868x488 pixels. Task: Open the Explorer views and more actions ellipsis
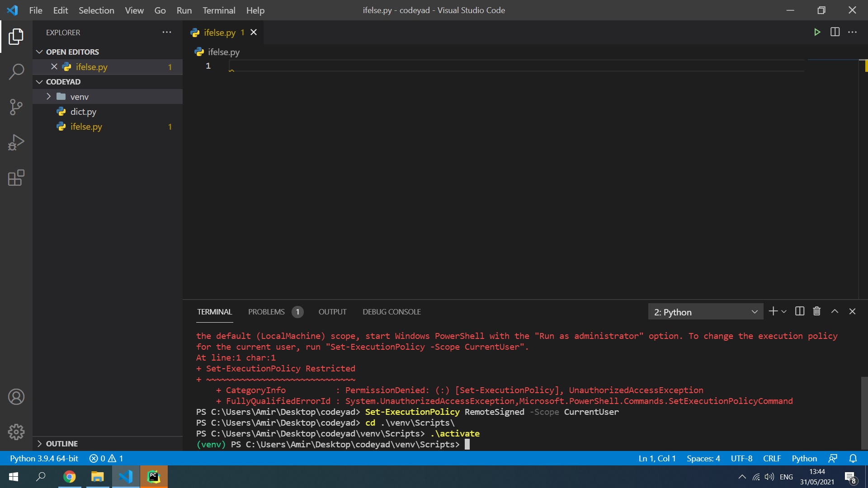(x=167, y=33)
